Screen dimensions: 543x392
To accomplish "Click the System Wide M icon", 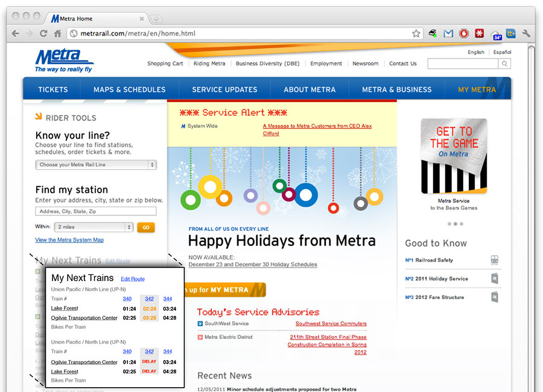I will 183,127.
